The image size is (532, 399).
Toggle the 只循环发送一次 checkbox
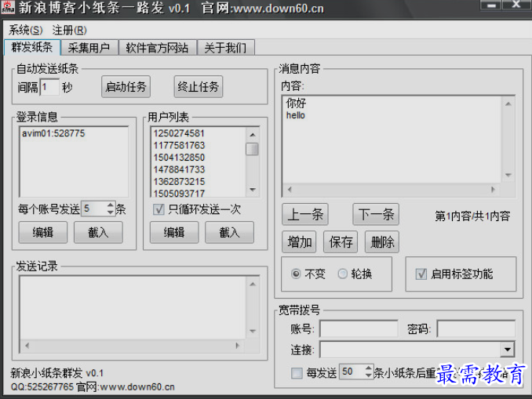point(159,209)
